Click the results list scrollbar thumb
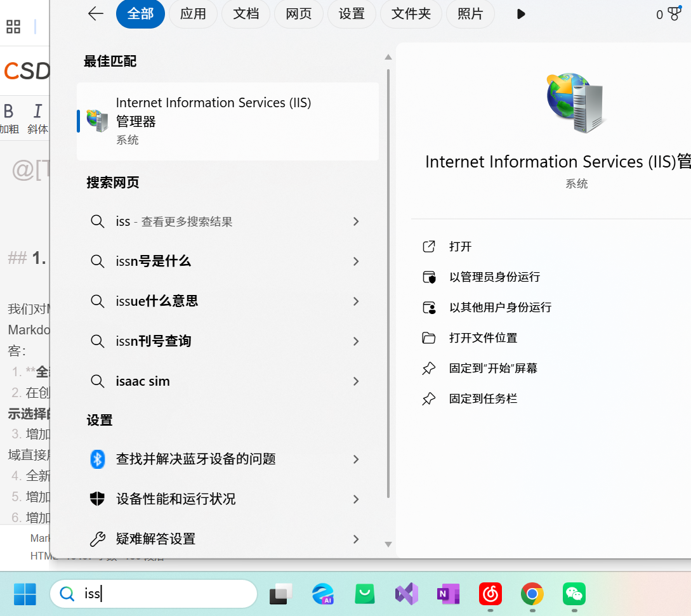691x616 pixels. coord(388,283)
